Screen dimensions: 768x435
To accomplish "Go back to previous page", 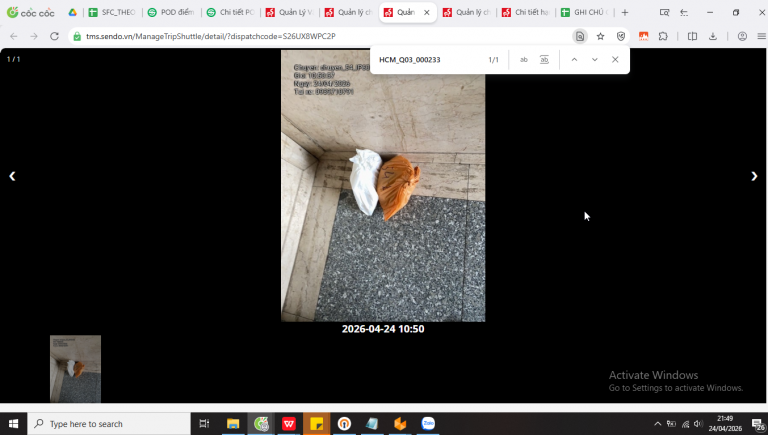I will 14,36.
